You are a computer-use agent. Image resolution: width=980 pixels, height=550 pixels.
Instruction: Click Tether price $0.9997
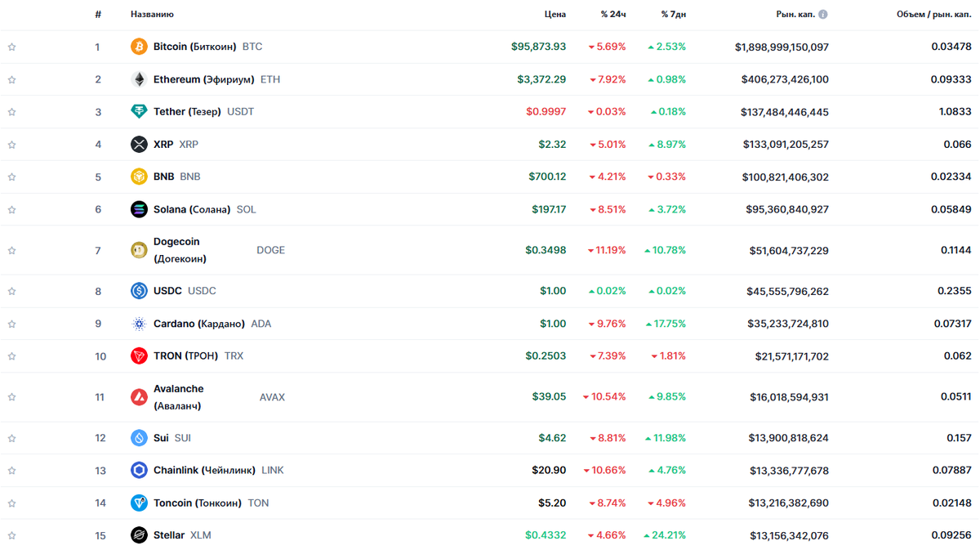click(546, 111)
